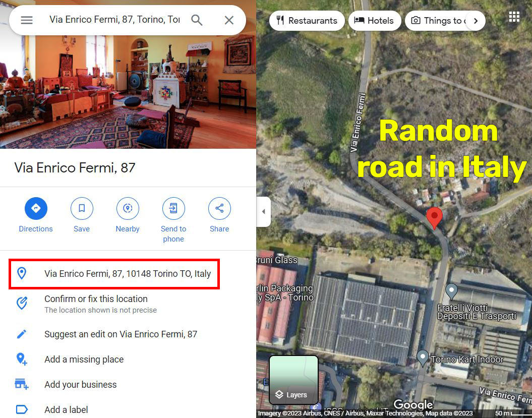Click the Nearby icon

pos(128,208)
